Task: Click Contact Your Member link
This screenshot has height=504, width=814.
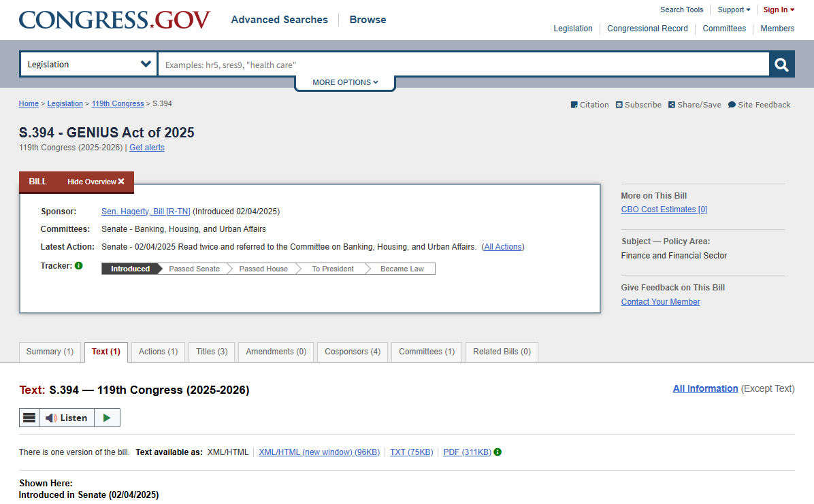Action: pyautogui.click(x=660, y=302)
